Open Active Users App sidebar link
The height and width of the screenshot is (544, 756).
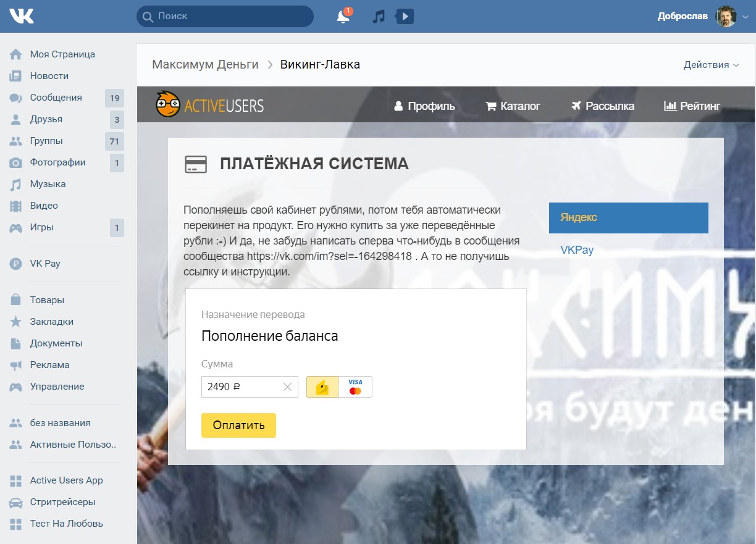coord(66,480)
